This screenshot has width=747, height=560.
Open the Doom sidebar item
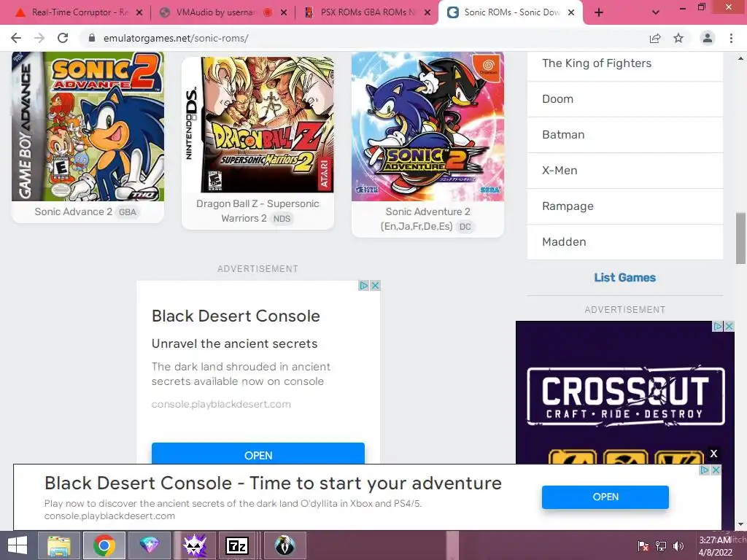coord(625,99)
